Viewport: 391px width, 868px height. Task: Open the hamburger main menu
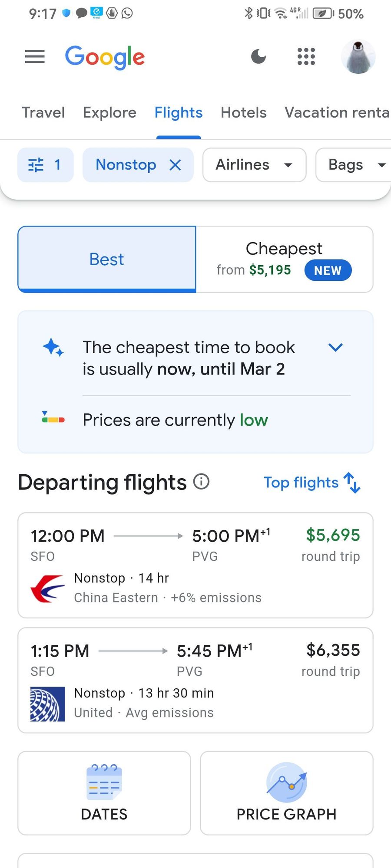click(35, 56)
